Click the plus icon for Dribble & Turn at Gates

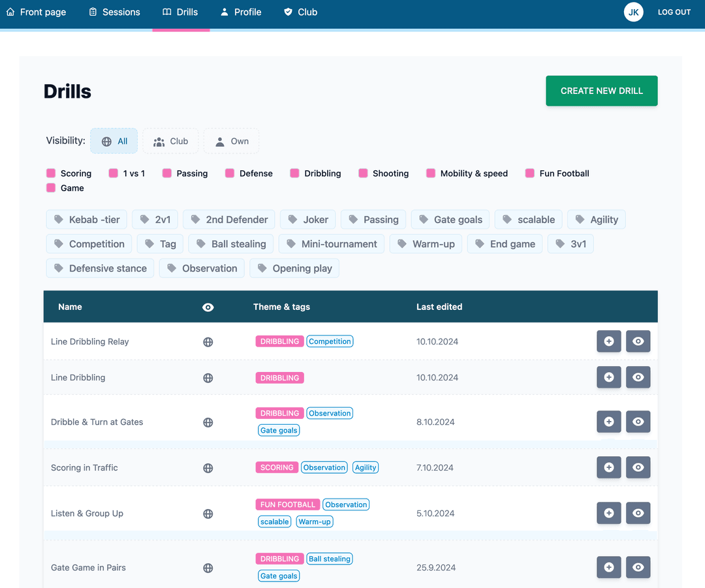pyautogui.click(x=609, y=422)
